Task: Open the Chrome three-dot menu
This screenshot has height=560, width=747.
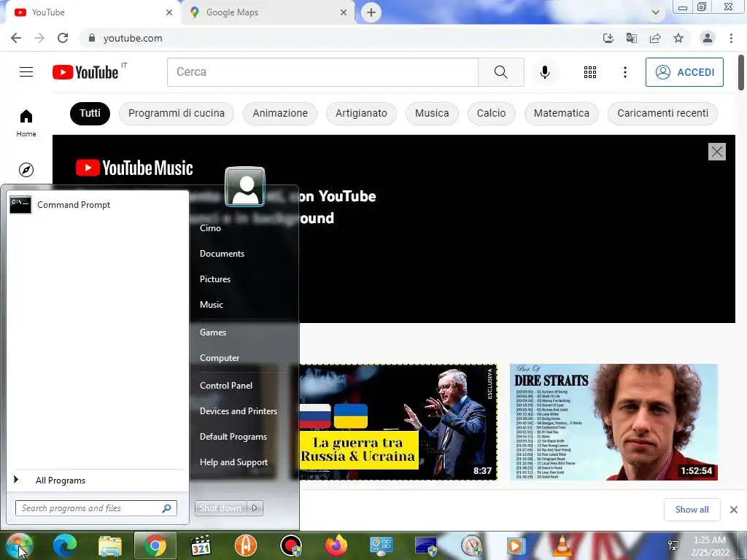Action: (731, 38)
